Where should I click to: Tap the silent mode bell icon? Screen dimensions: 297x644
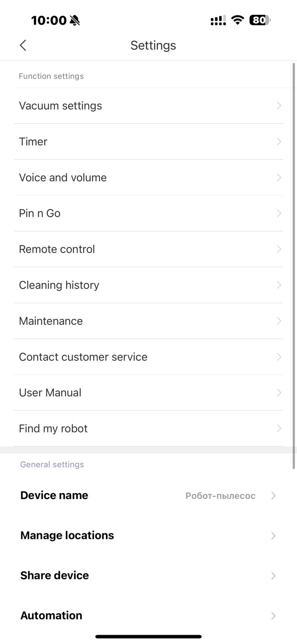coord(75,20)
